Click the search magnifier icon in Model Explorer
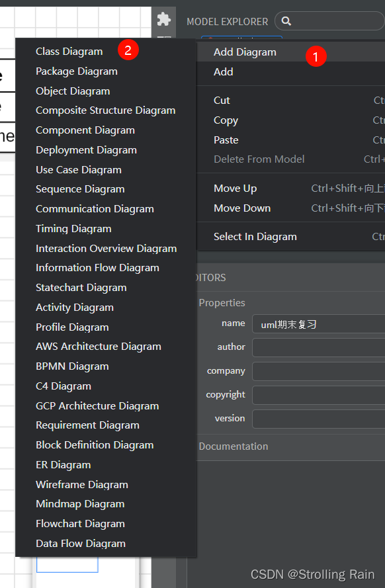This screenshot has width=385, height=588. [x=286, y=21]
